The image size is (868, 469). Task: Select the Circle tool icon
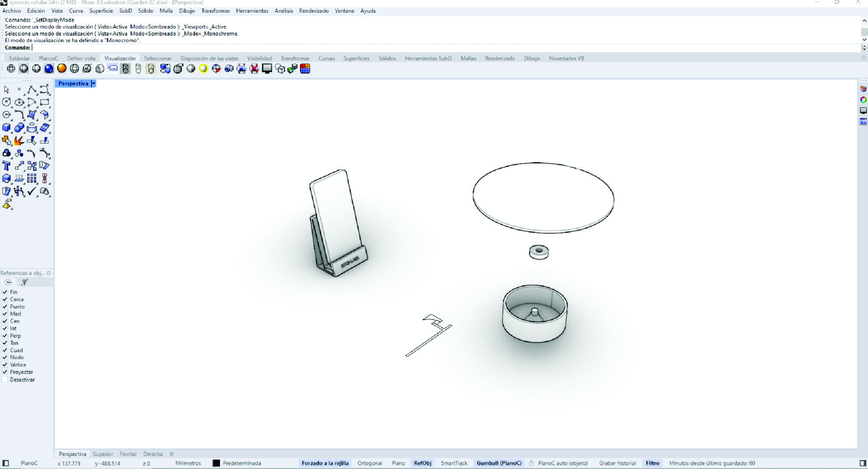pyautogui.click(x=6, y=102)
